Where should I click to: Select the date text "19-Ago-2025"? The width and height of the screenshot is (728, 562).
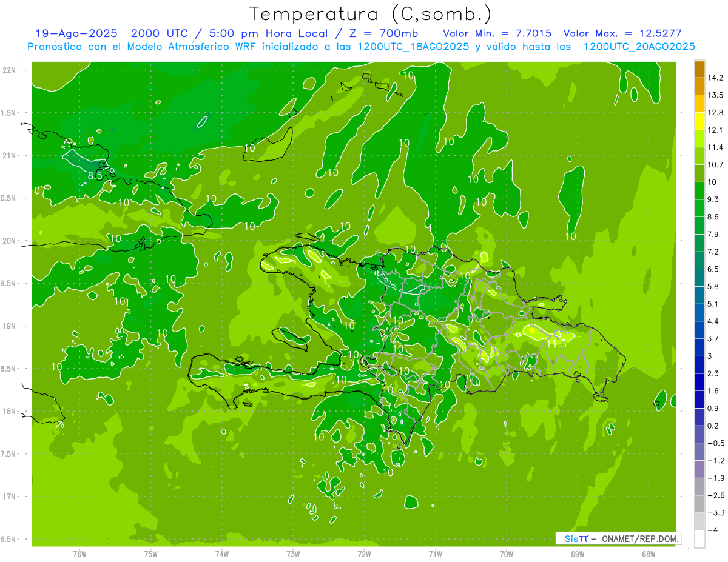(76, 33)
